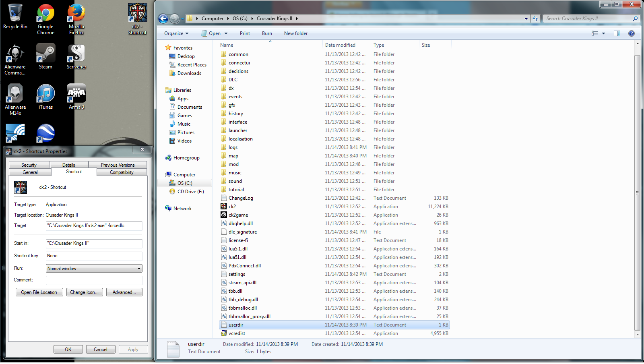Open the Run window mode dropdown
The image size is (644, 364).
pos(94,269)
